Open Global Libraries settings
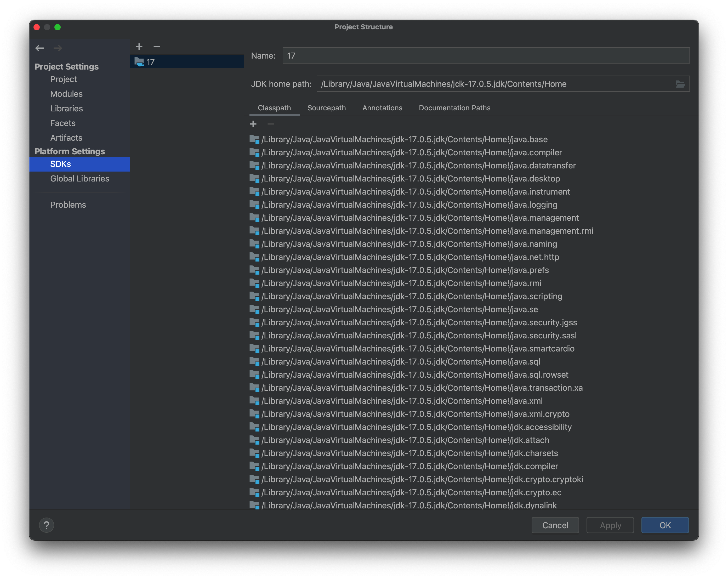 coord(79,179)
